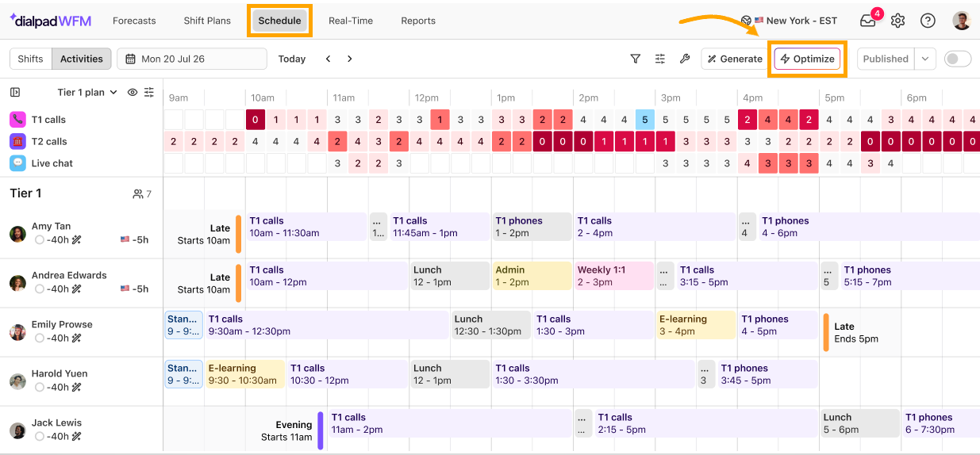Click the edit icon next to Jack Lewis' hours

point(77,436)
